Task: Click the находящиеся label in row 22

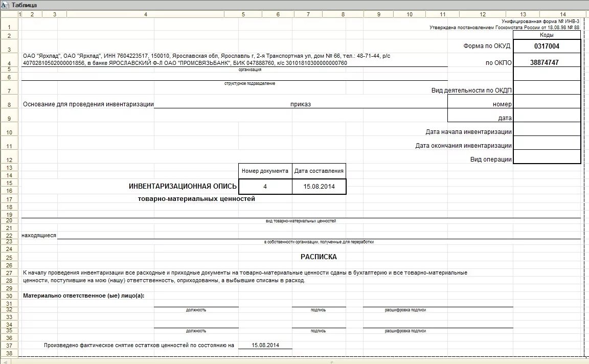Action: pos(39,236)
